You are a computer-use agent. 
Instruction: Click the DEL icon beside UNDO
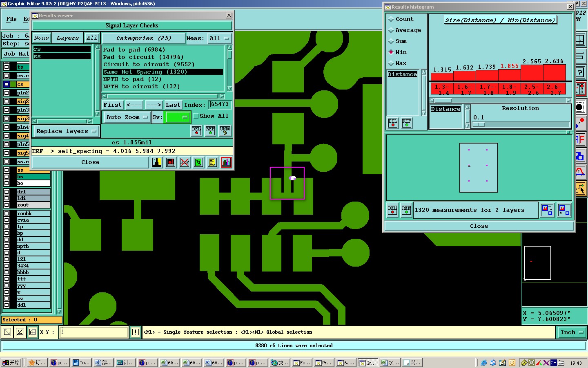click(196, 131)
